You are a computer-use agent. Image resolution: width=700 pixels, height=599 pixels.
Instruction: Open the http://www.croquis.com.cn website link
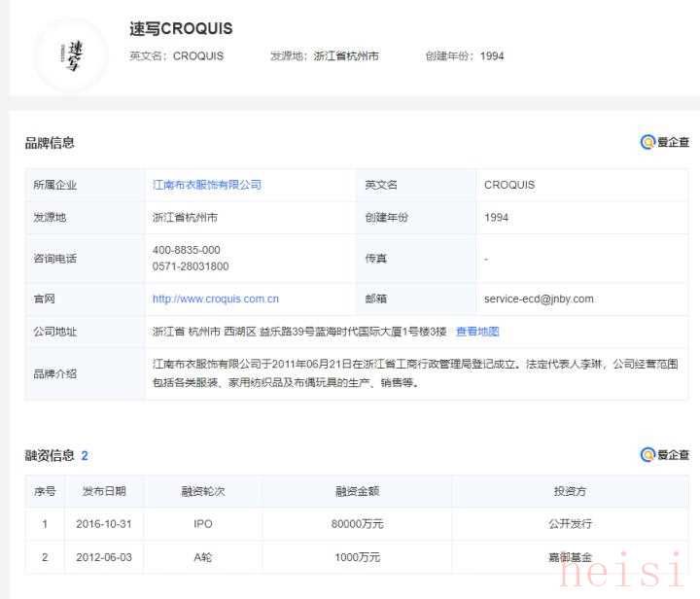click(216, 299)
